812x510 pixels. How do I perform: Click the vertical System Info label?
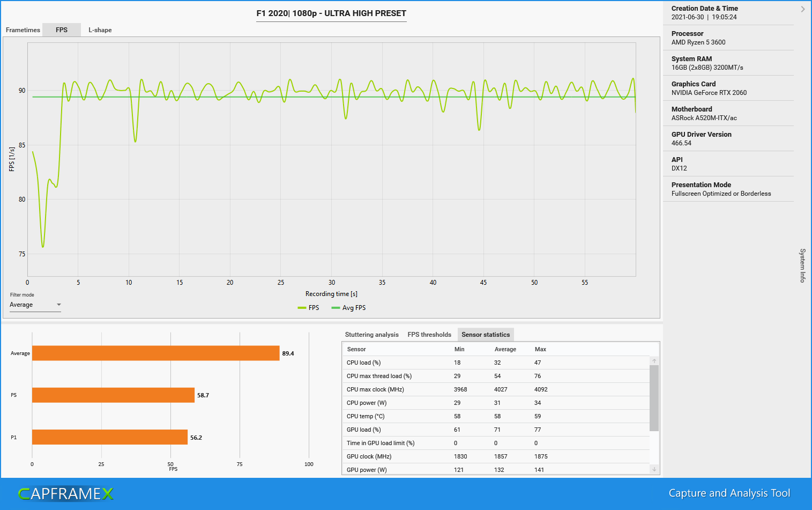pos(802,265)
